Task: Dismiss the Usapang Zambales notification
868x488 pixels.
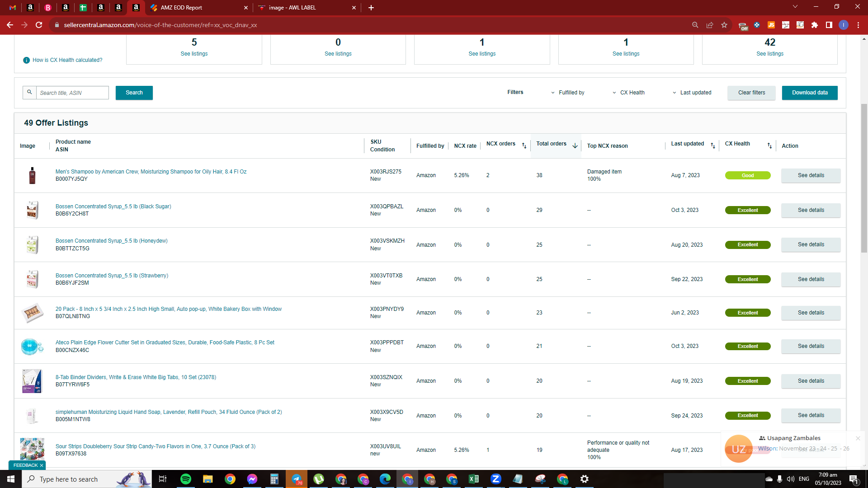Action: pyautogui.click(x=858, y=438)
